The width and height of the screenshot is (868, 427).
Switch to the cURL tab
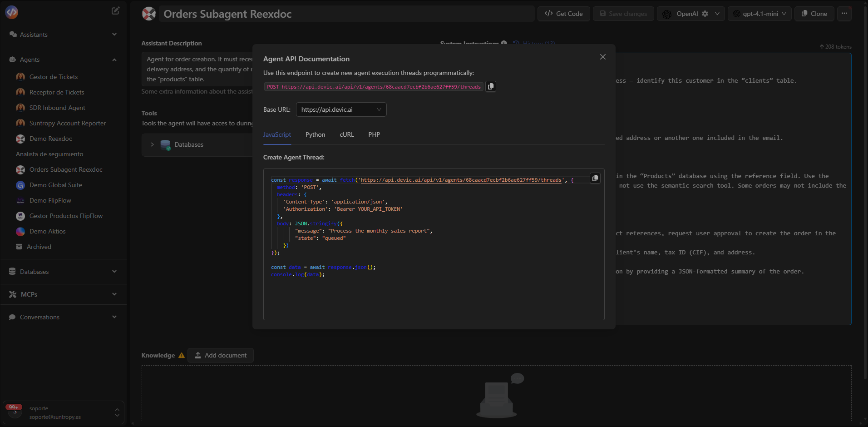[x=346, y=134]
